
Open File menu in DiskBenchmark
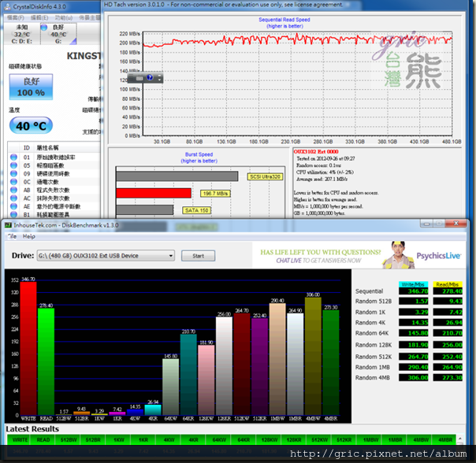tap(12, 236)
